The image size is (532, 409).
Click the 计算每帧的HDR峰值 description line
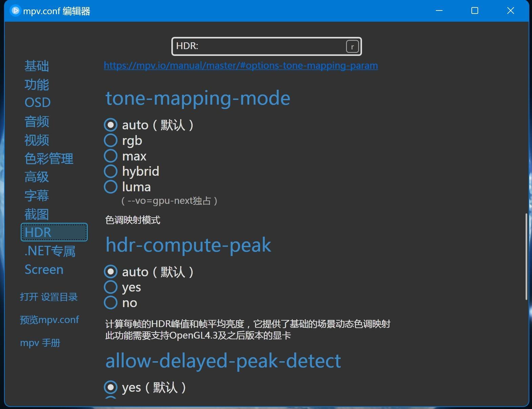248,324
